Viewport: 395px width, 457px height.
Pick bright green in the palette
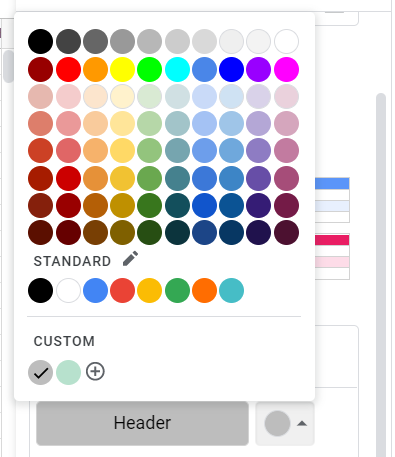click(149, 69)
